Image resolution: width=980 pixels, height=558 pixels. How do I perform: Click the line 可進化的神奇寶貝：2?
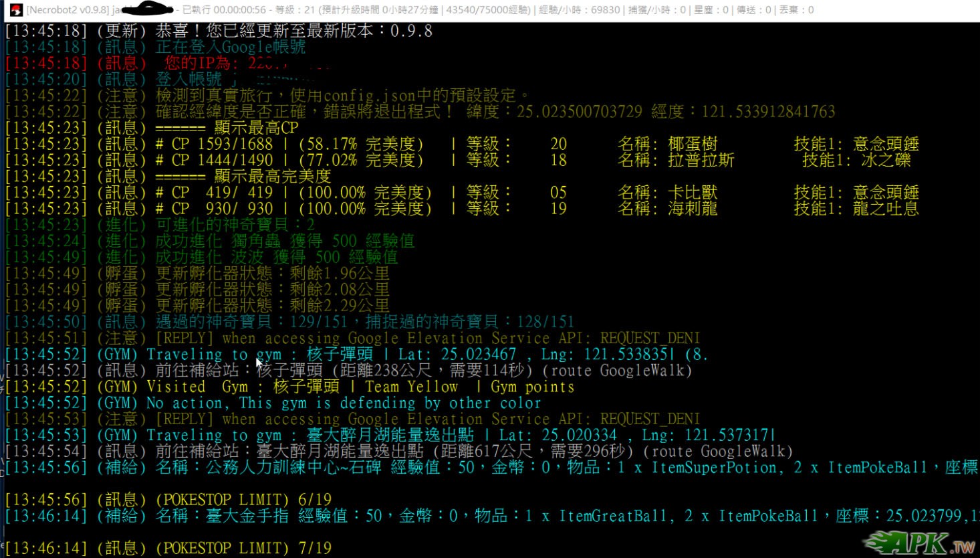[160, 224]
